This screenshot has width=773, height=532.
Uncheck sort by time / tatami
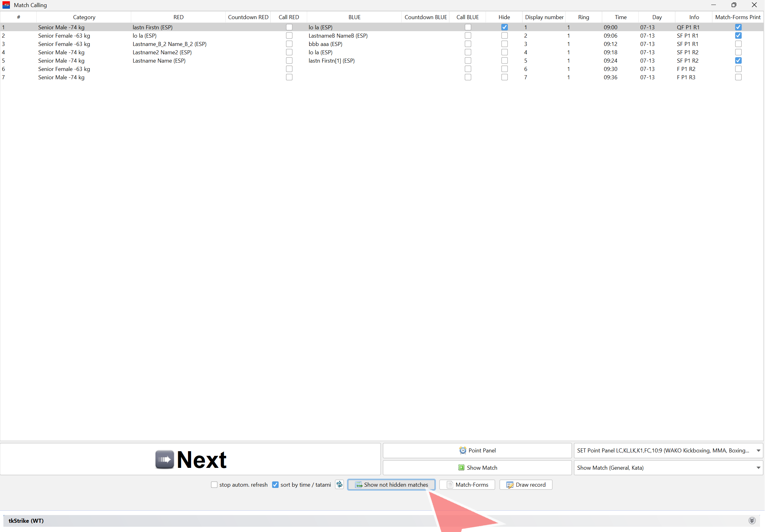[x=275, y=485]
